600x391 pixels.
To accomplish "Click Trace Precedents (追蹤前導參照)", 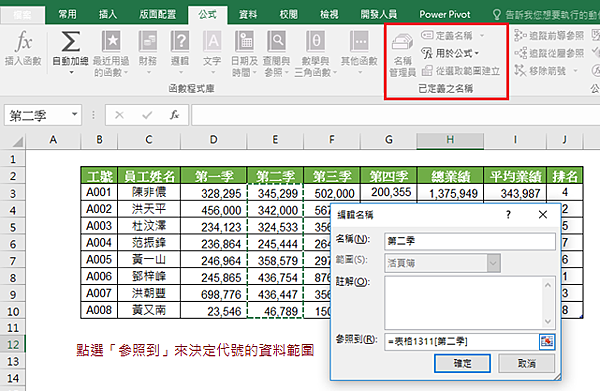I will coord(549,36).
